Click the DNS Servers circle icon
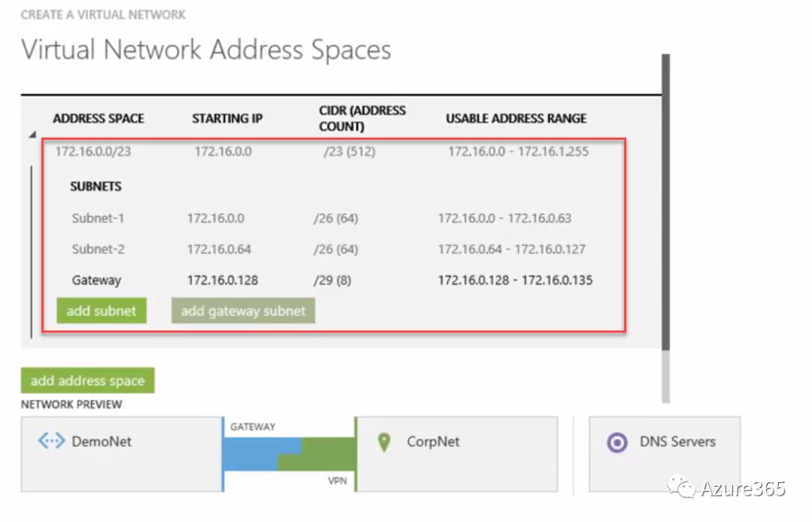This screenshot has width=812, height=522. (x=617, y=442)
